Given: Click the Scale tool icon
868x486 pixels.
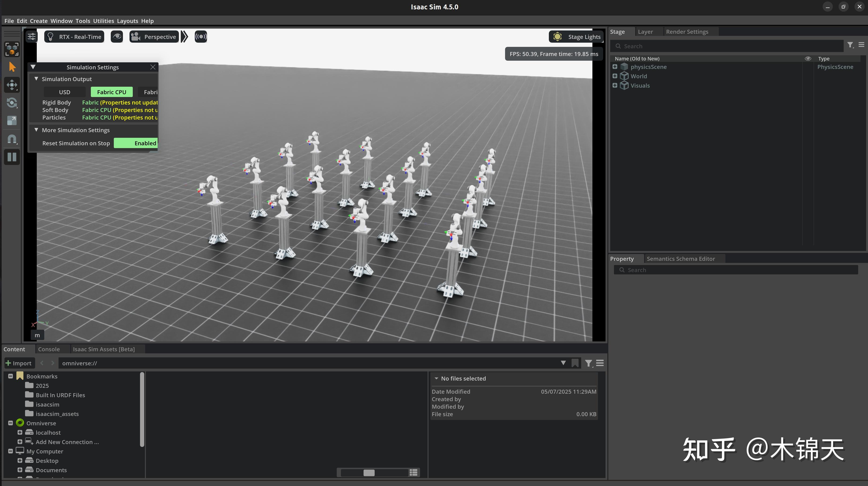Looking at the screenshot, I should [x=12, y=120].
